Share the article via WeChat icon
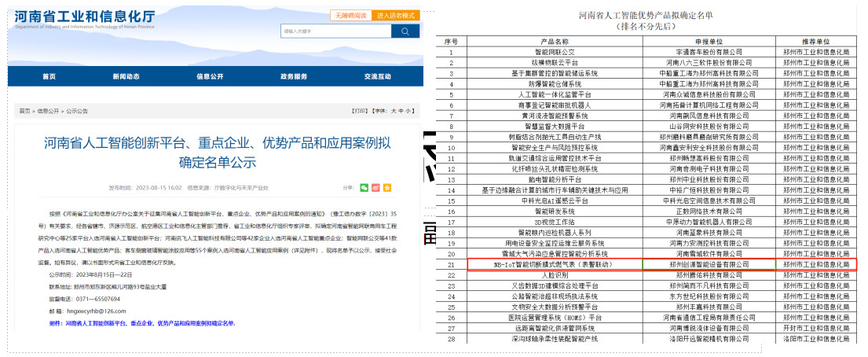The height and width of the screenshot is (357, 868). point(364,187)
